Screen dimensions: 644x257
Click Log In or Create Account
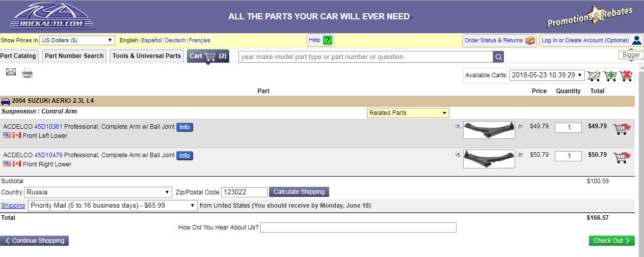[592, 40]
